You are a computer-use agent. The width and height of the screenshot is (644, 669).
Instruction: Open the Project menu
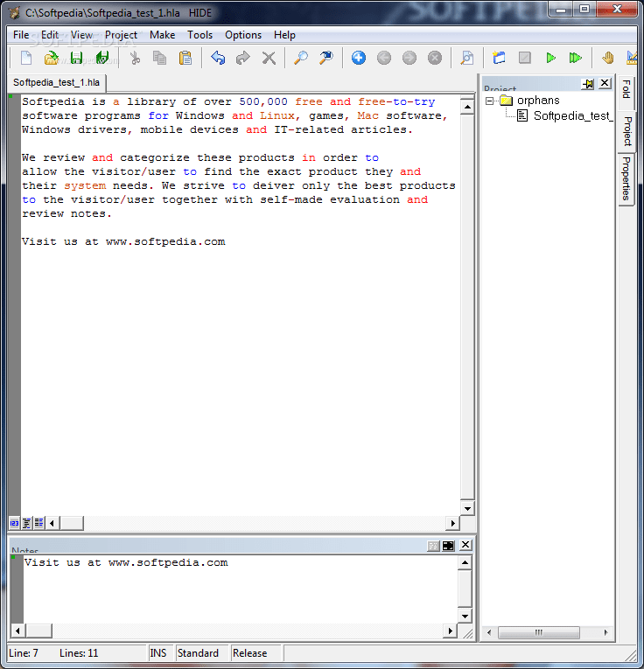point(121,35)
